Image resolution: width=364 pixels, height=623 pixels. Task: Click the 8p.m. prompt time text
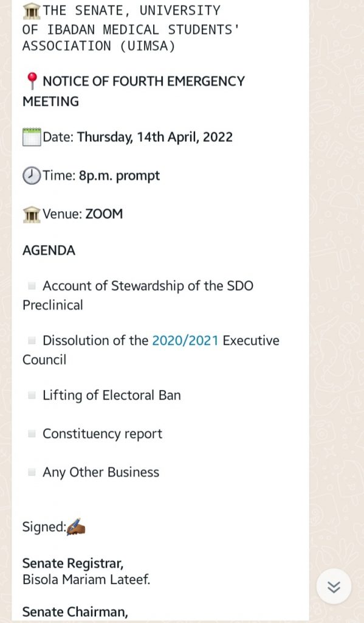[x=119, y=176]
